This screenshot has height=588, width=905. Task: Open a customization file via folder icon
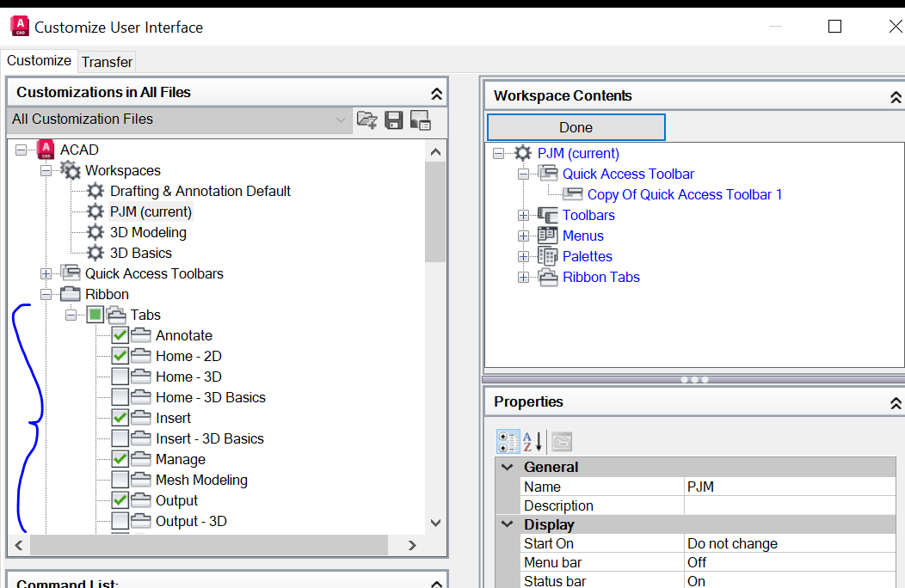(367, 120)
